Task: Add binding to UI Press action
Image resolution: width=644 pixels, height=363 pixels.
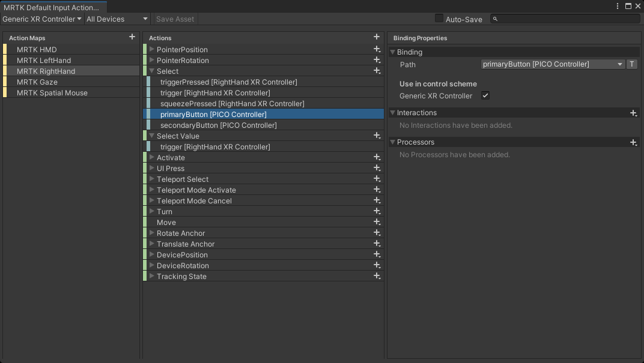Action: 377,168
